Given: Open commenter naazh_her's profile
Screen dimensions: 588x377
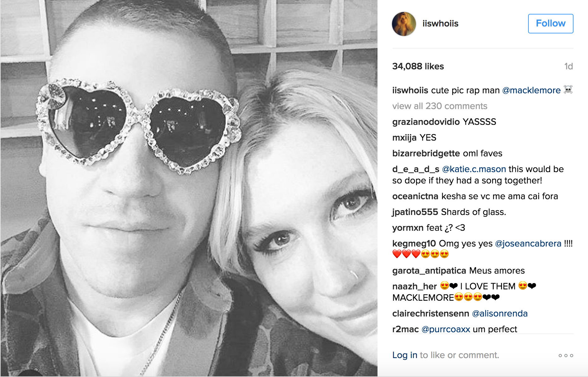Looking at the screenshot, I should pos(414,287).
